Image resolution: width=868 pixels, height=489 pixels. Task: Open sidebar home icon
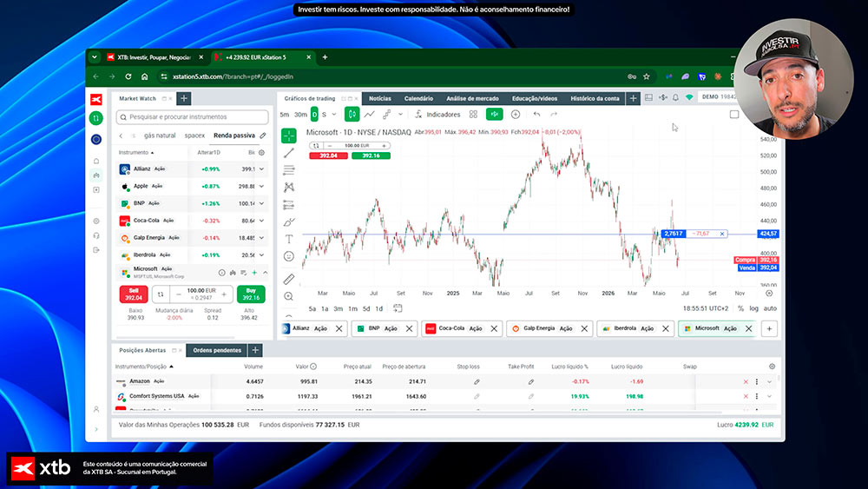tap(96, 162)
